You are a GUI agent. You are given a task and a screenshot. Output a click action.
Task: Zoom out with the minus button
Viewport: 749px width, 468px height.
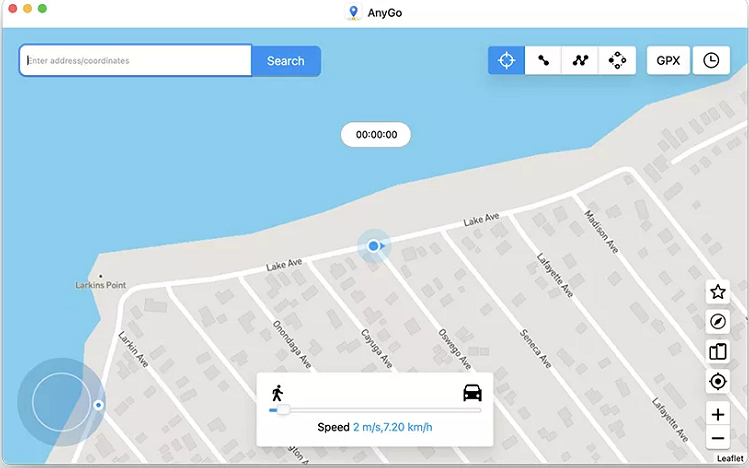[718, 438]
